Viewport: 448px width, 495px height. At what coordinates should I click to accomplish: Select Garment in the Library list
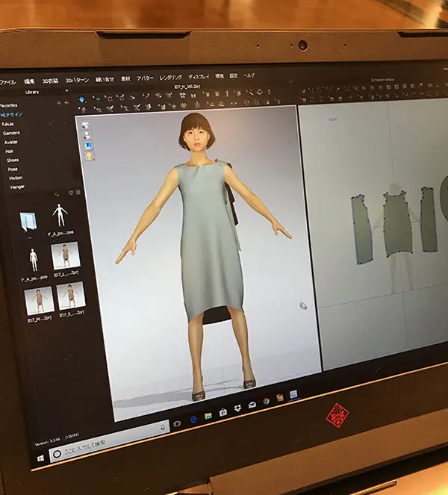click(x=12, y=133)
